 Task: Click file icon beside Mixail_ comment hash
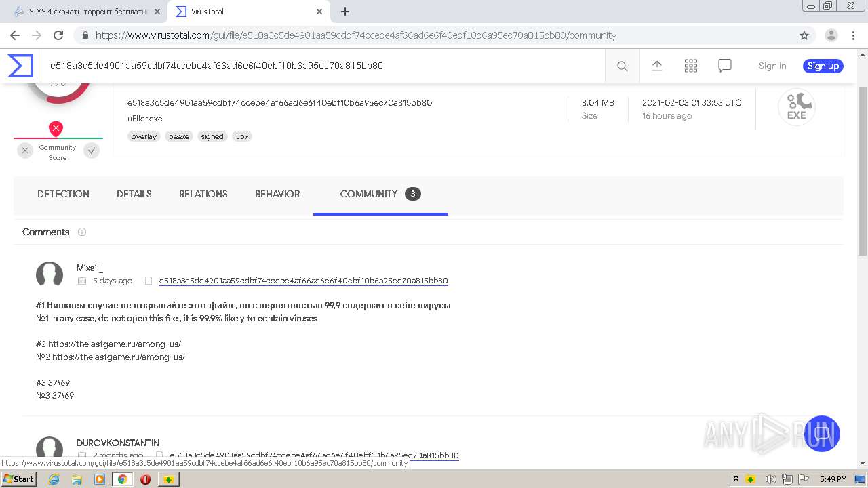coord(149,281)
